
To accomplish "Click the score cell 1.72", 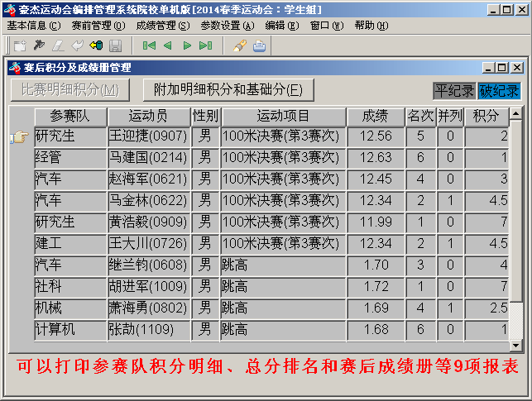I will 376,287.
